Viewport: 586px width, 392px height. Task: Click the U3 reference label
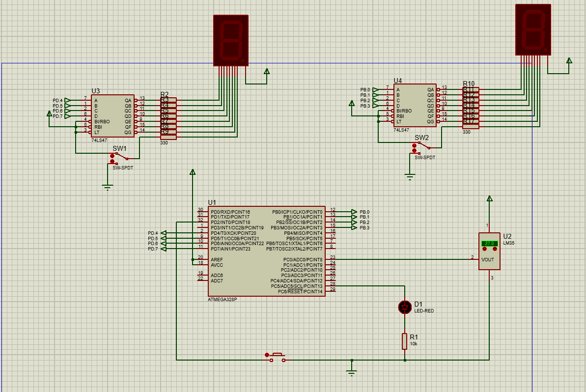[x=96, y=91]
